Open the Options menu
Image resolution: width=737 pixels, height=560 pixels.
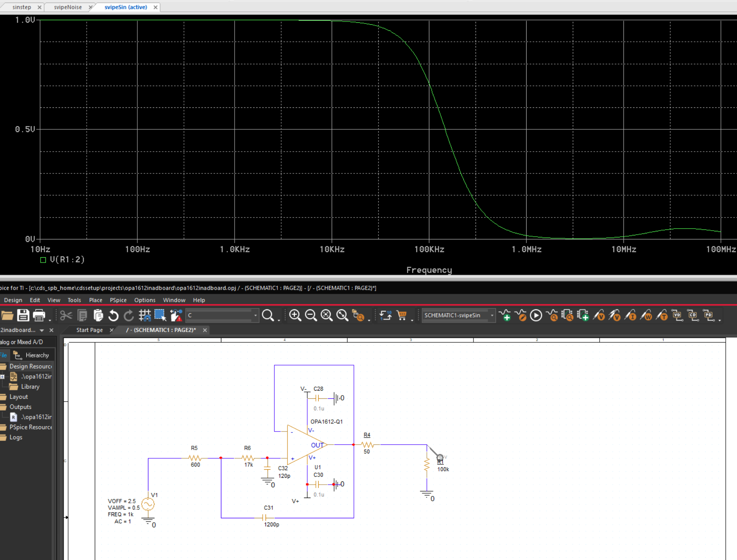(145, 300)
